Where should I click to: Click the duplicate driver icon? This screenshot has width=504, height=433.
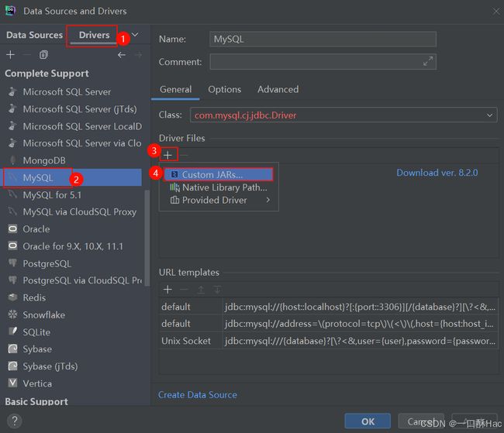pyautogui.click(x=43, y=55)
